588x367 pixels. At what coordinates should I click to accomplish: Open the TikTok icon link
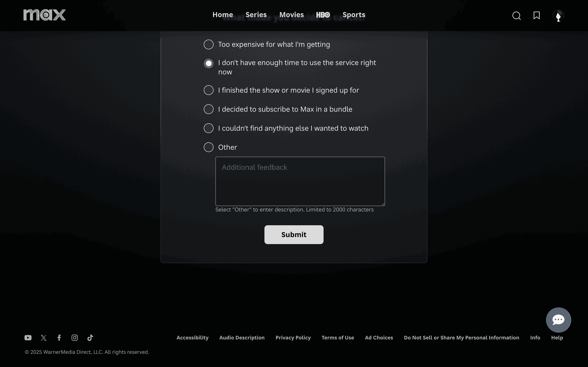click(90, 338)
